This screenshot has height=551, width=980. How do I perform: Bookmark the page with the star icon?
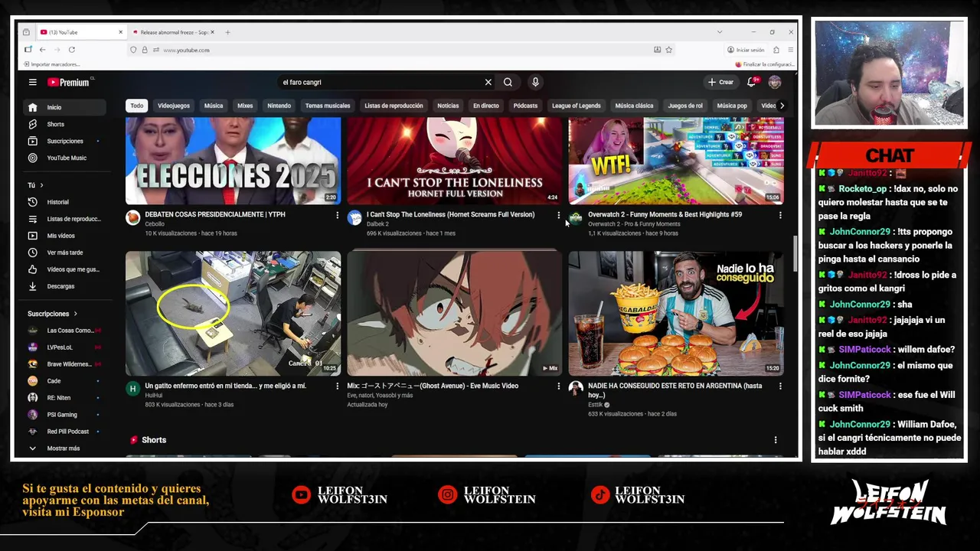click(x=668, y=50)
